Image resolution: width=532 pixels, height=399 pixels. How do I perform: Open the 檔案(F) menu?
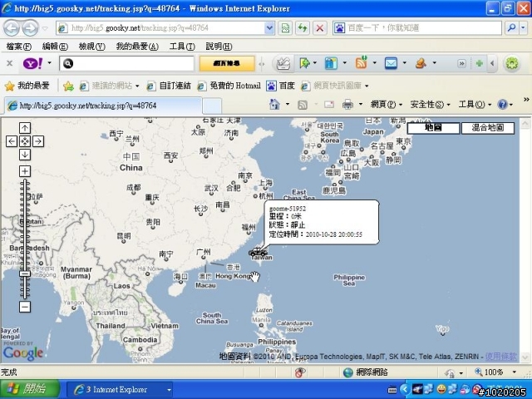19,47
